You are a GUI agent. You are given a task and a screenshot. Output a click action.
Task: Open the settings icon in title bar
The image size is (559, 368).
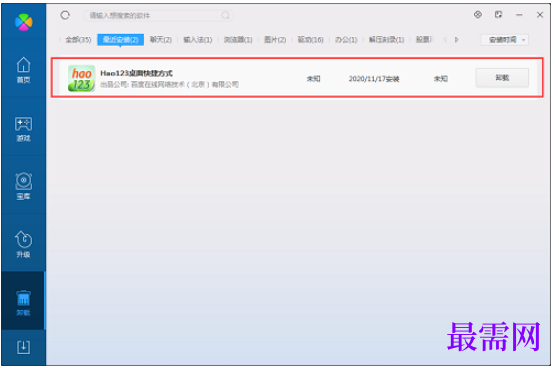coord(478,15)
